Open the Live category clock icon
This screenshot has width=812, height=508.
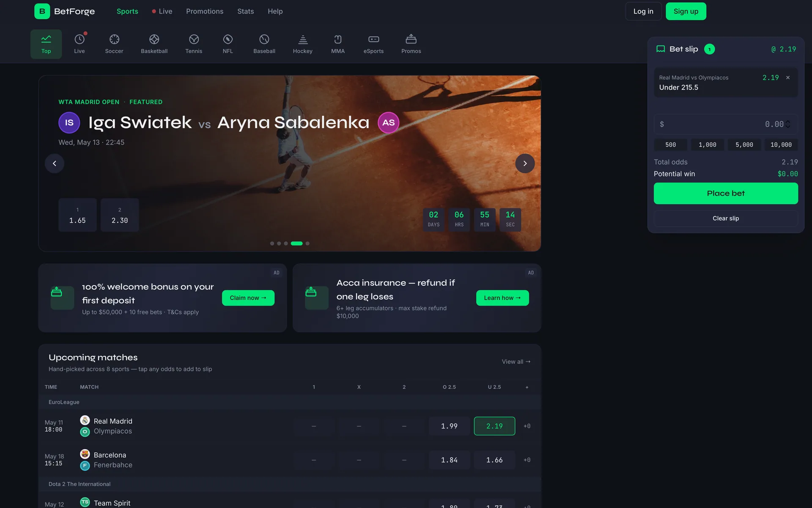80,39
